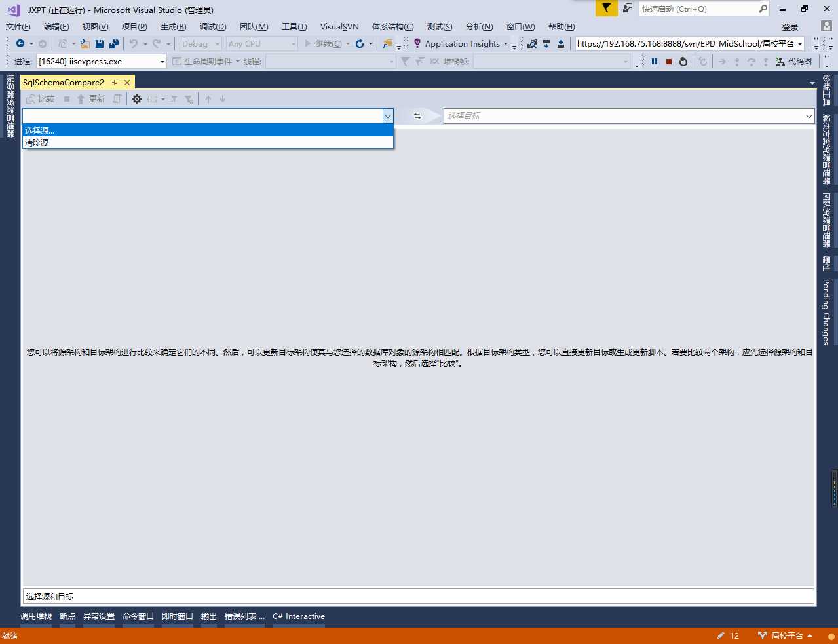Click the VisualSVN update (down arrow) icon
The height and width of the screenshot is (644, 838).
(546, 44)
